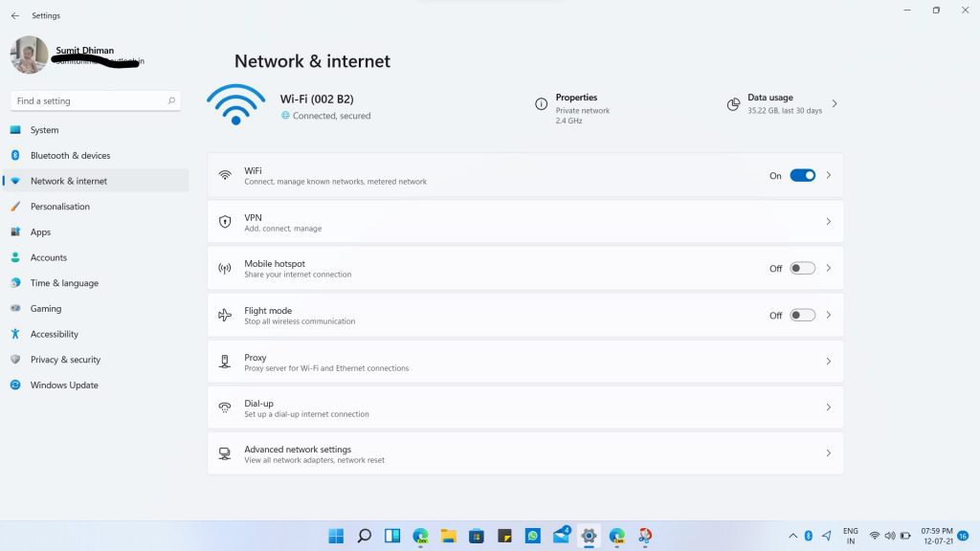
Task: Expand the VPN settings row
Action: tap(829, 221)
